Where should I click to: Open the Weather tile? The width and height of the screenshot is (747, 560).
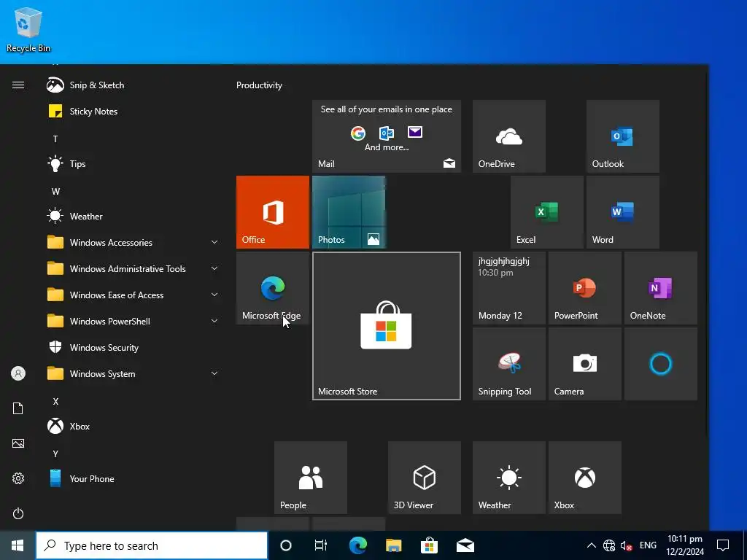508,478
